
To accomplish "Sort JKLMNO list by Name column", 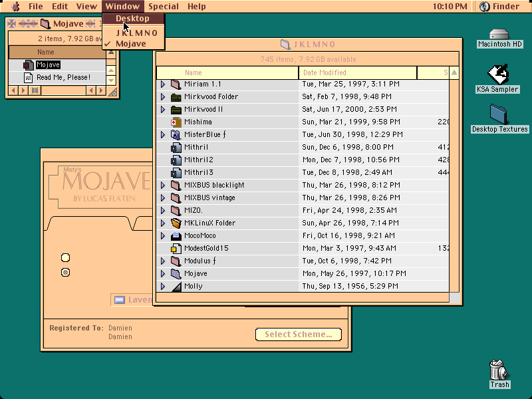I will 227,72.
